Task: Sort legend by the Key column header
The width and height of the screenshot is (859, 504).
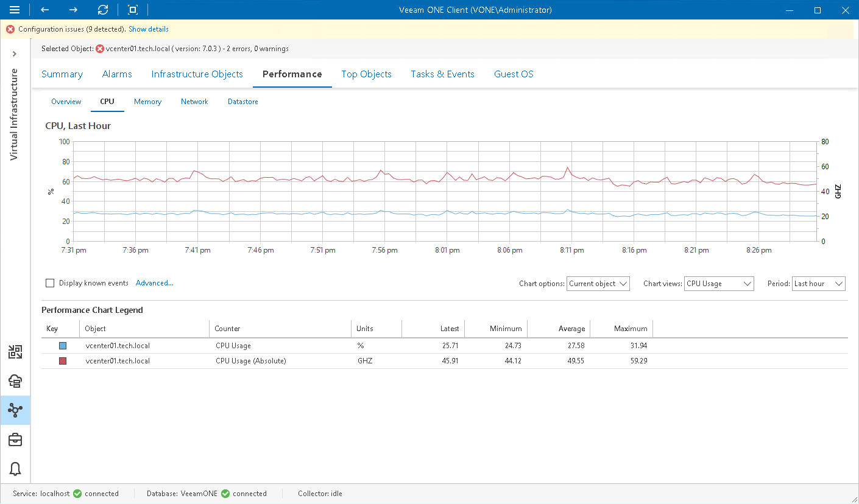Action: point(60,329)
